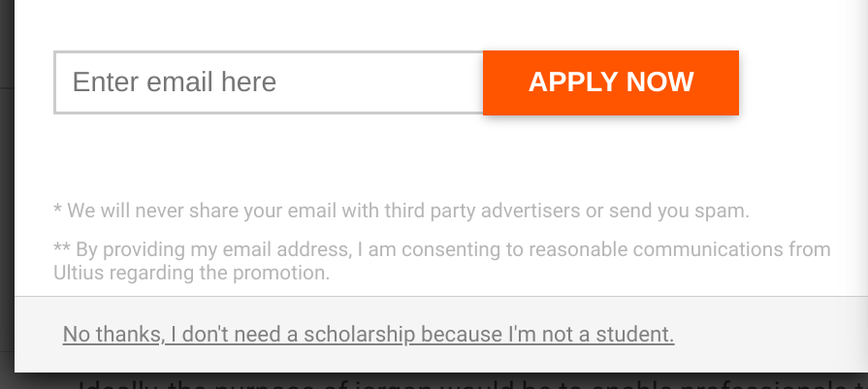Place the cursor in the email placeholder text
Viewport: 868px width, 389px height.
(175, 82)
